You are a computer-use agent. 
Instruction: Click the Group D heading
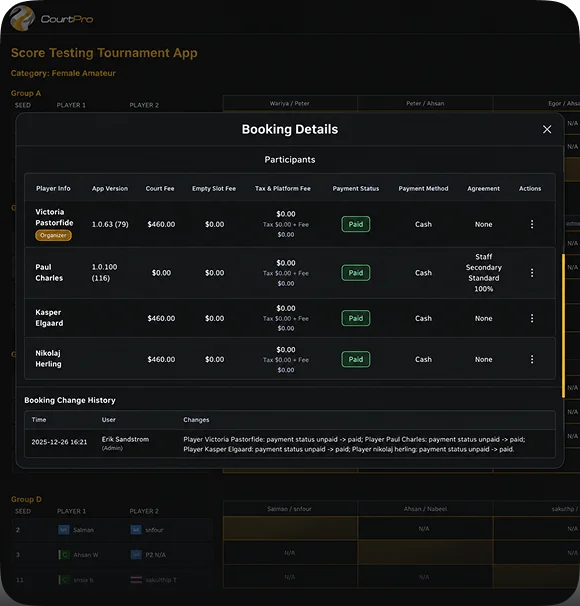pos(26,499)
